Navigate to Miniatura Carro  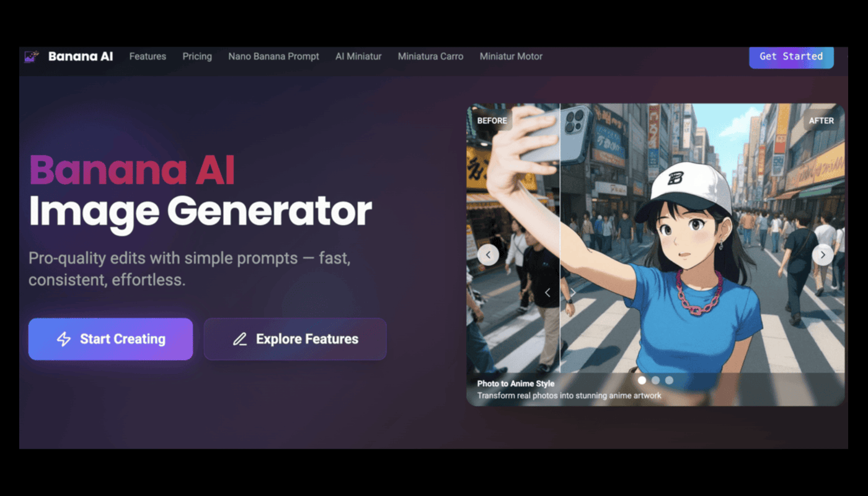[430, 56]
